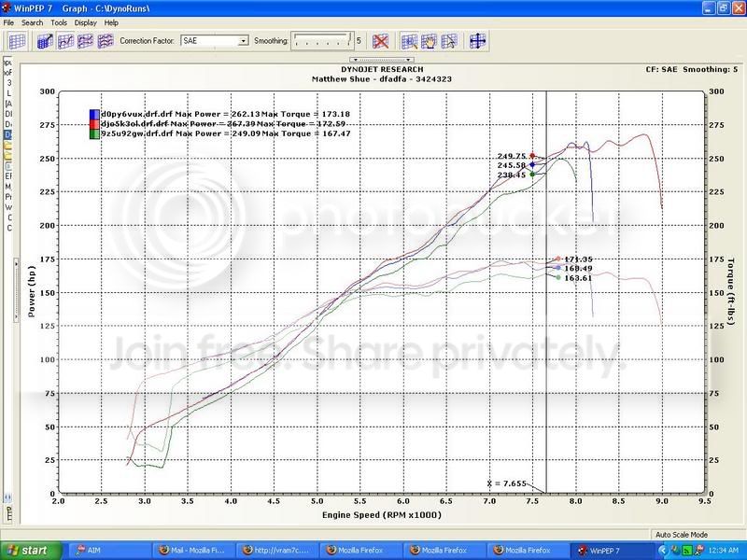Activate the arrow pointer graph tool

coord(449,41)
